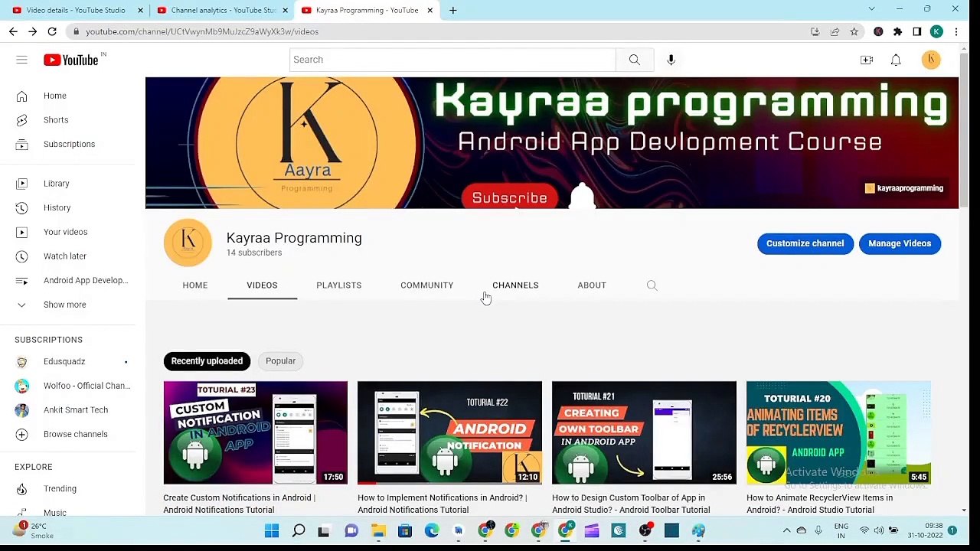Image resolution: width=980 pixels, height=551 pixels.
Task: Open the Chrome tab search dropdown
Action: click(x=871, y=10)
